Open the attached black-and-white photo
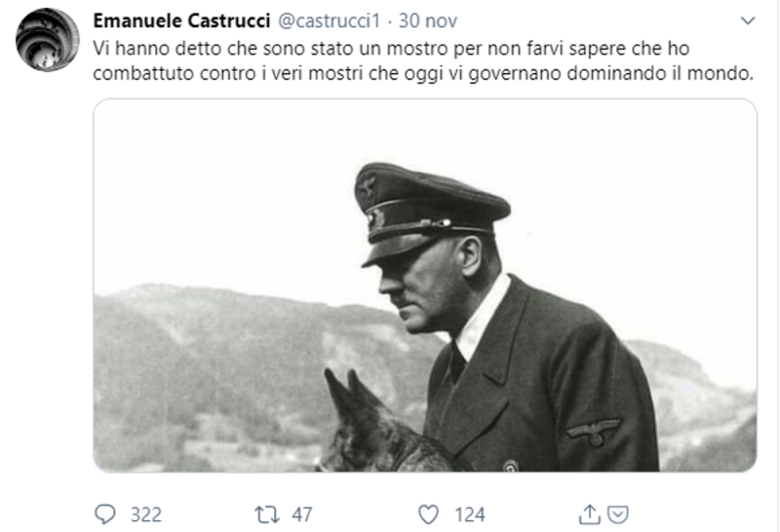 (425, 285)
